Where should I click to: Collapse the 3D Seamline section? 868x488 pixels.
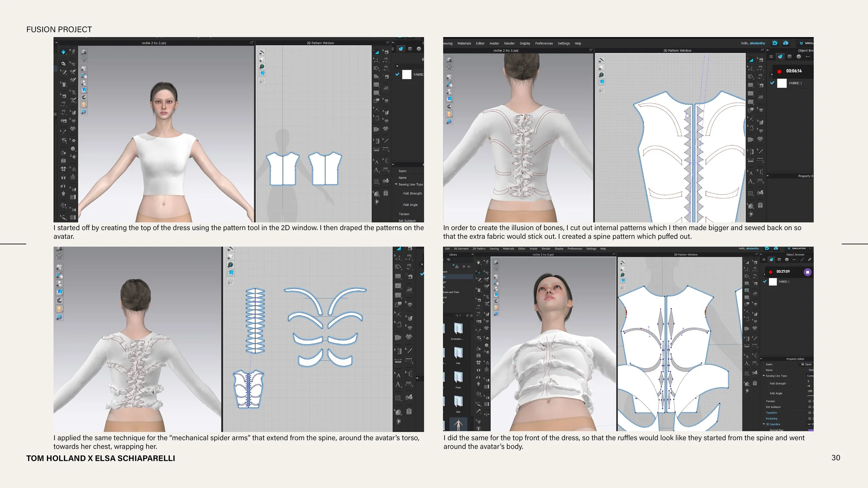point(763,424)
